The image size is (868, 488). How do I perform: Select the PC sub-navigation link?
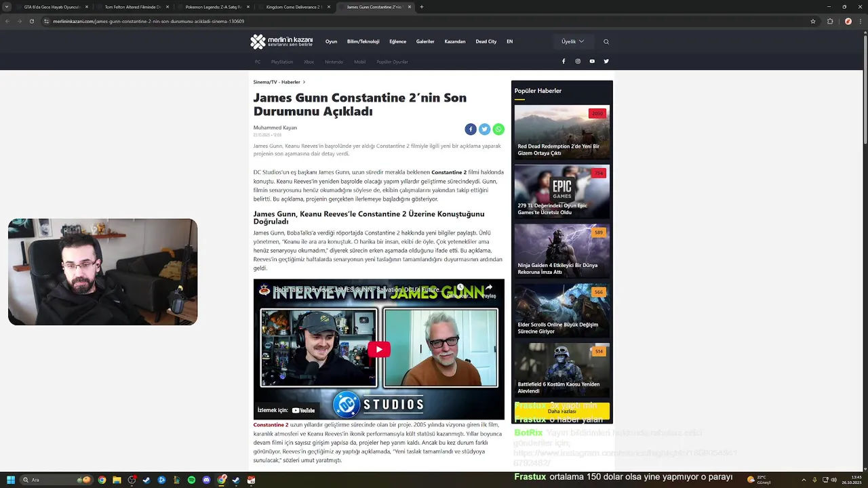(x=258, y=62)
